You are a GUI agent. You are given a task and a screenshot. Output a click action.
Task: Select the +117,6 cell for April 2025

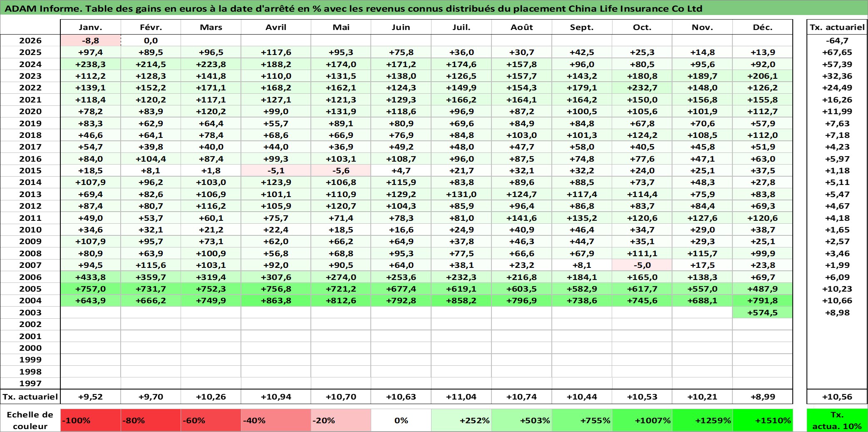pos(276,52)
